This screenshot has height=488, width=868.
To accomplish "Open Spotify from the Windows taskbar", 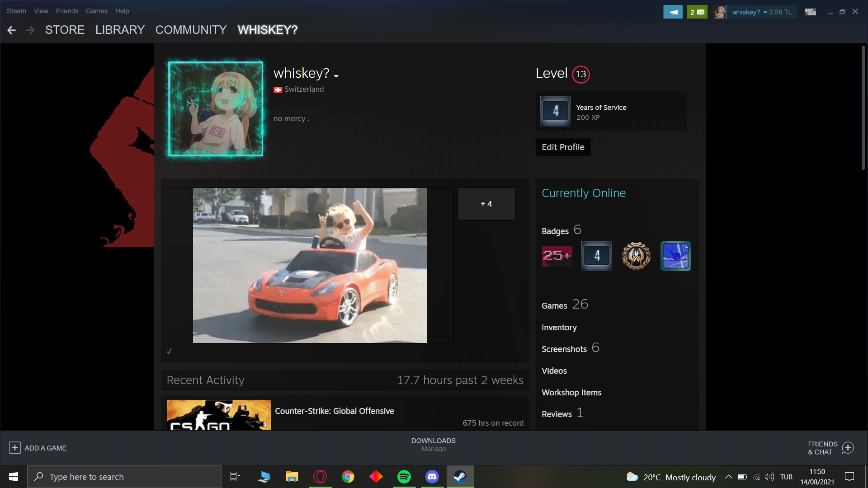I will click(404, 477).
